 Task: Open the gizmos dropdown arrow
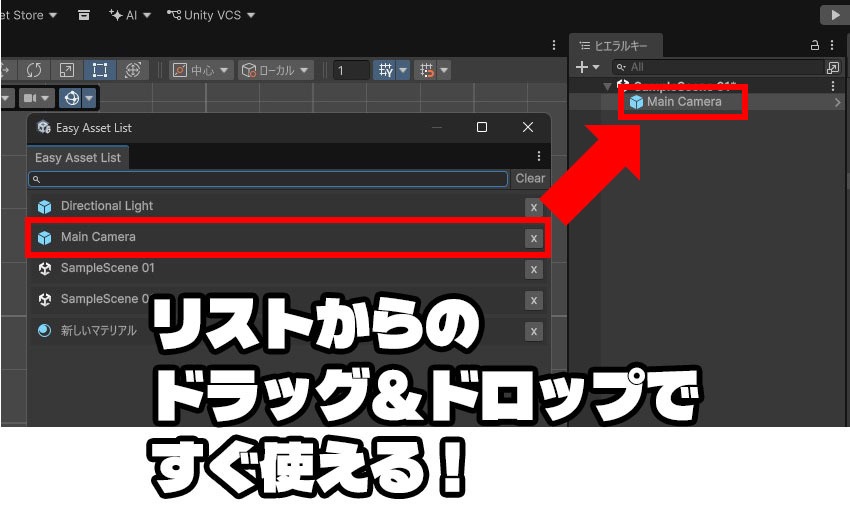[89, 98]
